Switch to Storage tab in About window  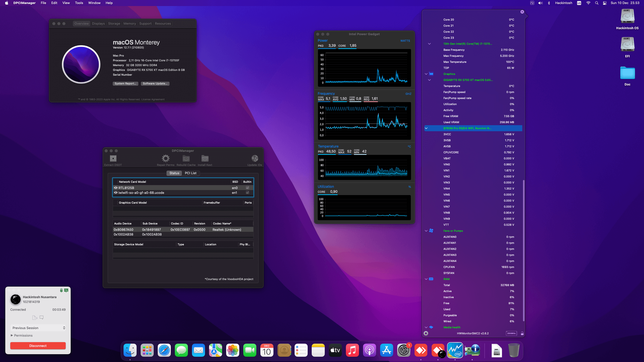(x=114, y=23)
